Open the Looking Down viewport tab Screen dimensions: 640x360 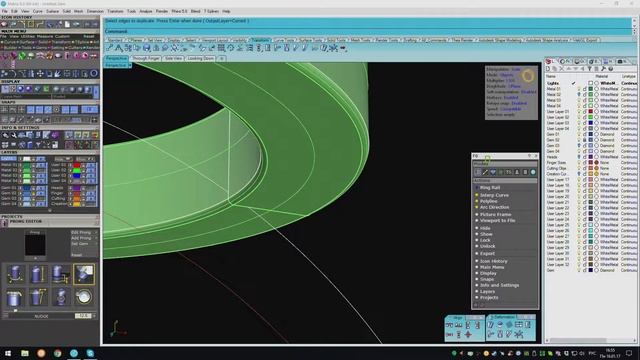pyautogui.click(x=200, y=58)
